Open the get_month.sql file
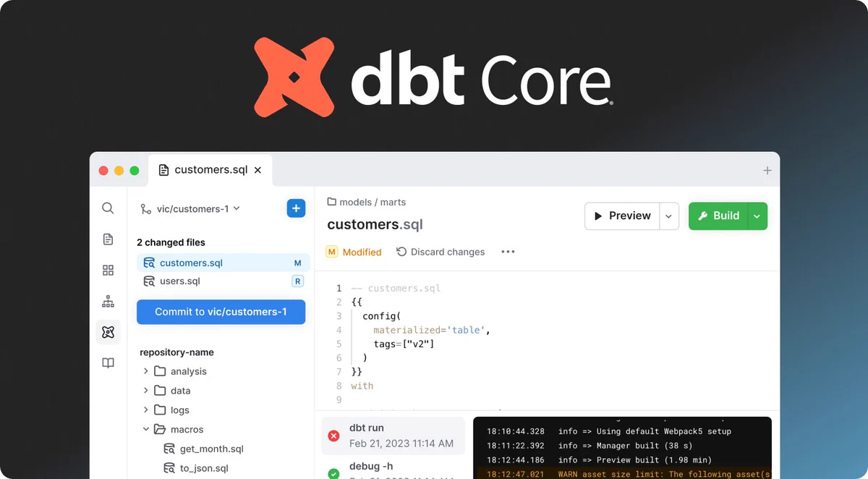Image resolution: width=868 pixels, height=479 pixels. click(x=211, y=449)
